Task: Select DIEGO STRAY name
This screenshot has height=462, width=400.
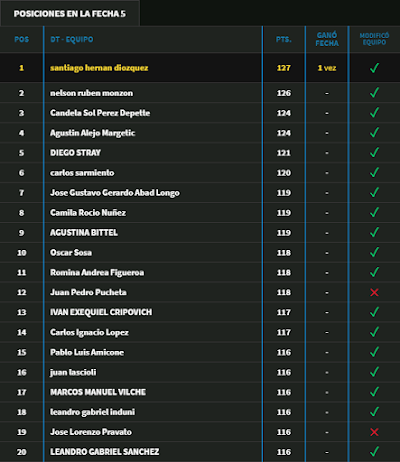Action: [75, 153]
